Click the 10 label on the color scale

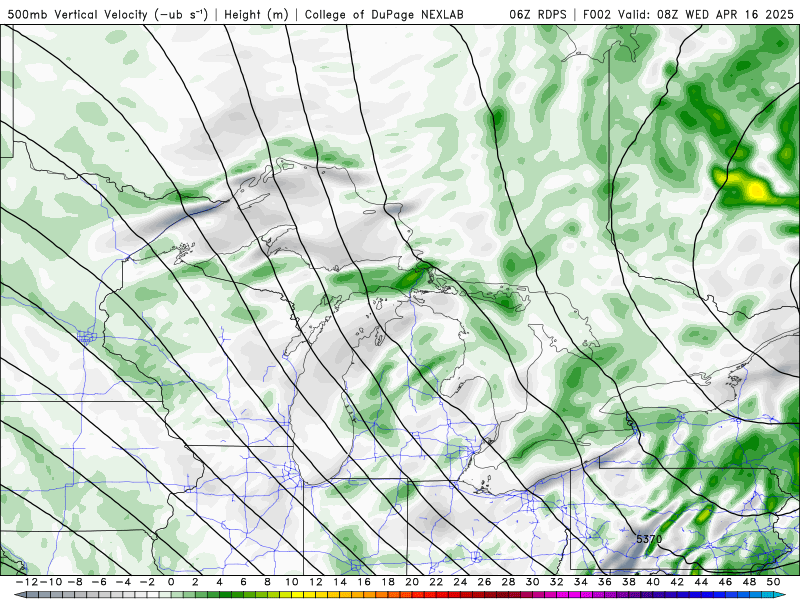click(x=291, y=582)
